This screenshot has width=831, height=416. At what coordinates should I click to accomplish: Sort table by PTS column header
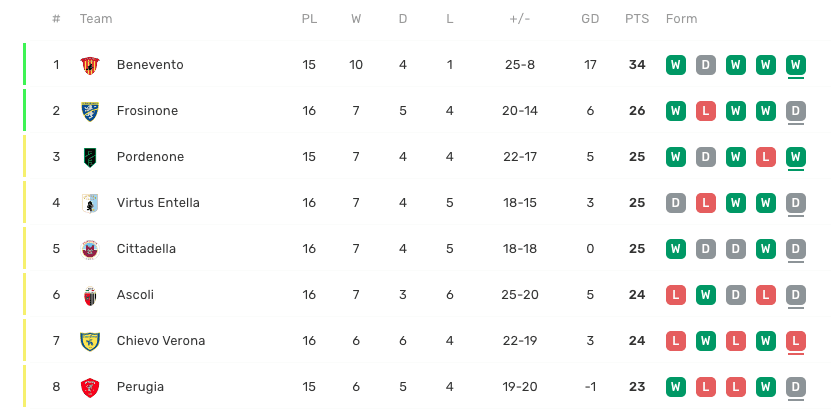coord(636,19)
